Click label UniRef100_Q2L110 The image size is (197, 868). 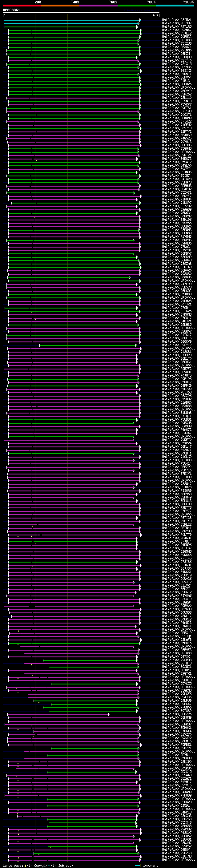pos(177,98)
